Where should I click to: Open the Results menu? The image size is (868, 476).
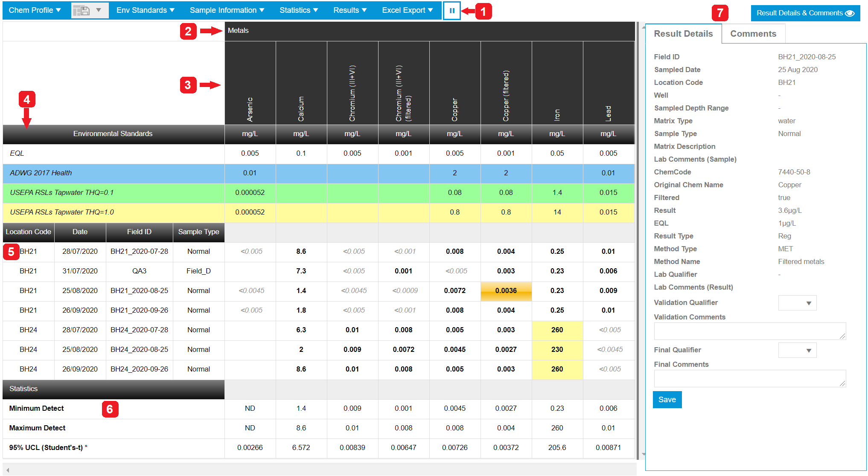[x=350, y=10]
